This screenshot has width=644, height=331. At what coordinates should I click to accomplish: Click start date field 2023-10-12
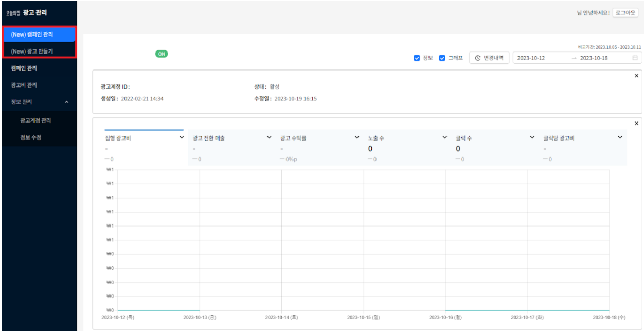coord(531,58)
